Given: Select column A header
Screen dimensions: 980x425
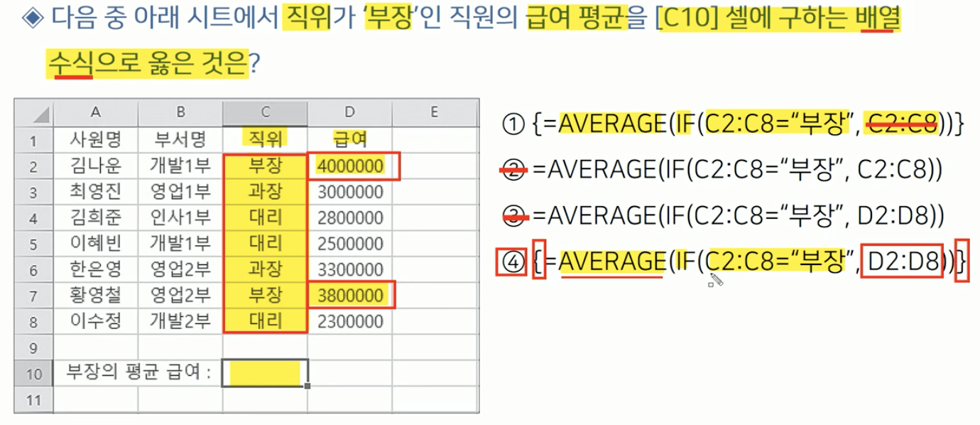Looking at the screenshot, I should click(x=95, y=112).
